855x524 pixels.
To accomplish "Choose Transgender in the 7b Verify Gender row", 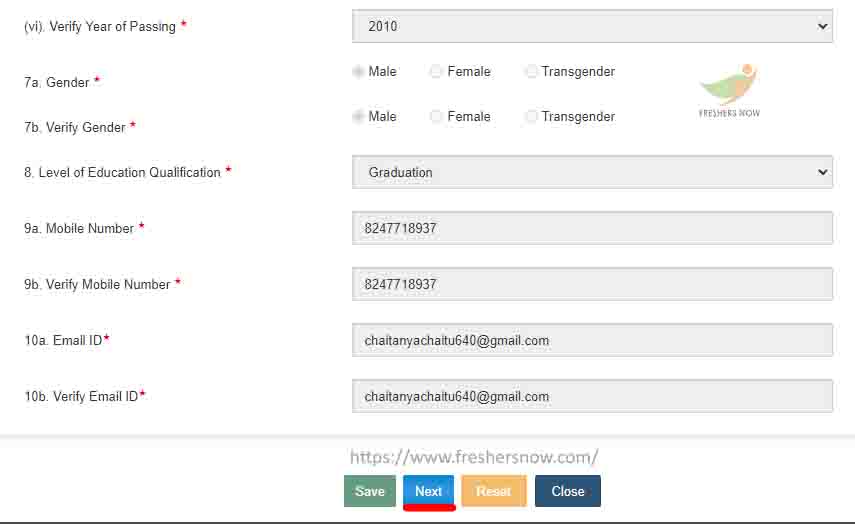I will tap(531, 116).
